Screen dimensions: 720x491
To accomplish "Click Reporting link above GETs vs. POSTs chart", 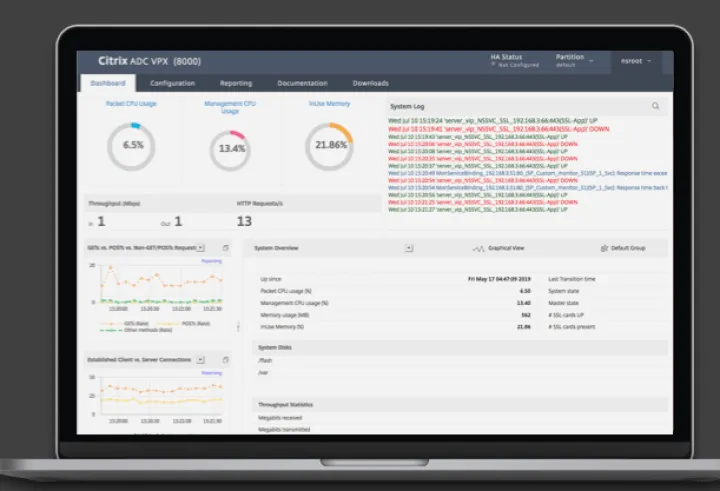I will pyautogui.click(x=212, y=260).
